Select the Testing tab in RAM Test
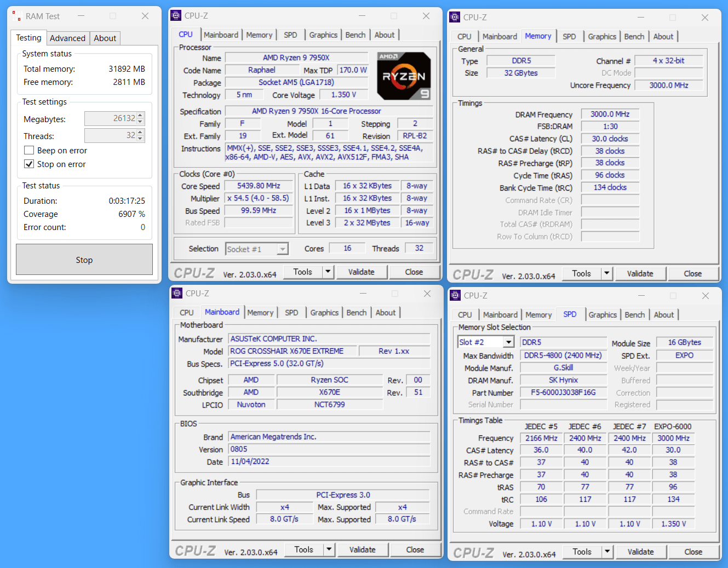 coord(28,38)
